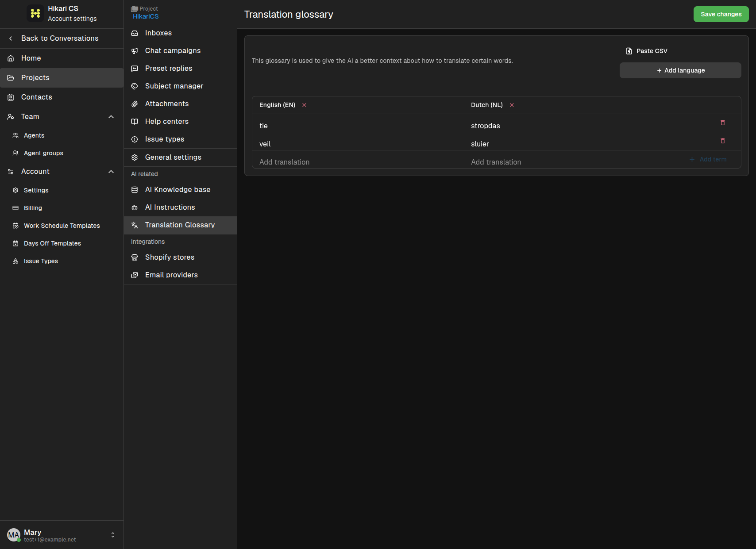Collapse the Team section chevron

tap(111, 116)
